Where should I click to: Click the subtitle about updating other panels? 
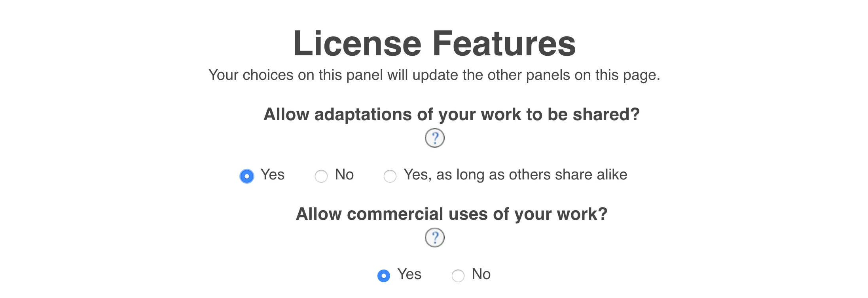(x=434, y=74)
